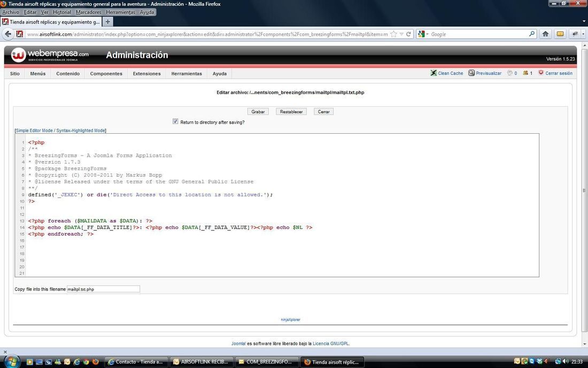This screenshot has width=588, height=368.
Task: Open the Licencia GNU/GPL link
Action: pos(331,343)
